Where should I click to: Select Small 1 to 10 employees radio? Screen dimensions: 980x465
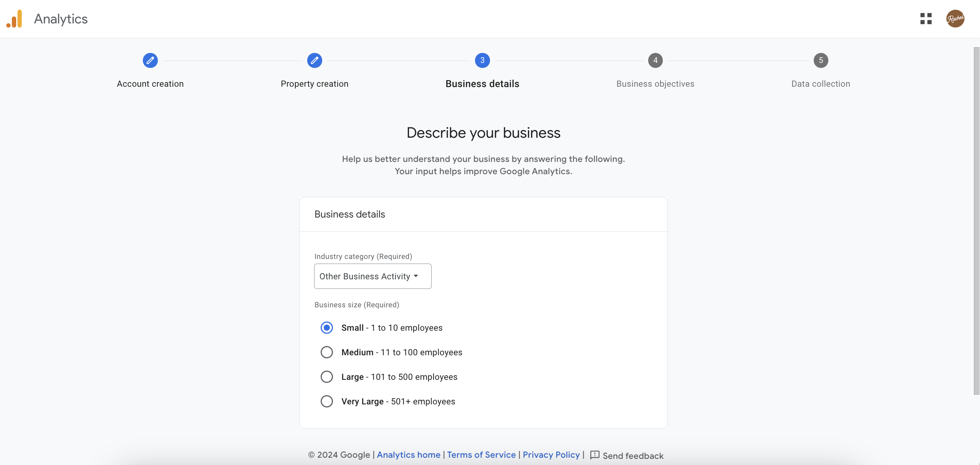(327, 328)
